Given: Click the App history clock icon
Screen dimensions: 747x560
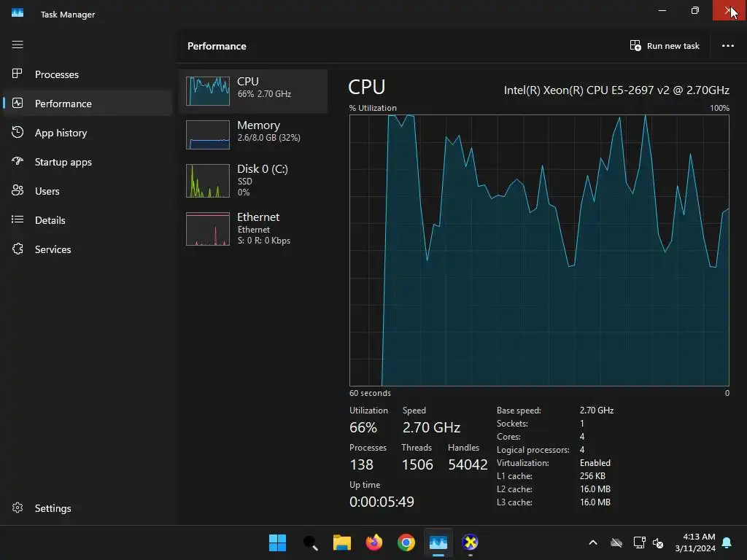Looking at the screenshot, I should tap(18, 132).
